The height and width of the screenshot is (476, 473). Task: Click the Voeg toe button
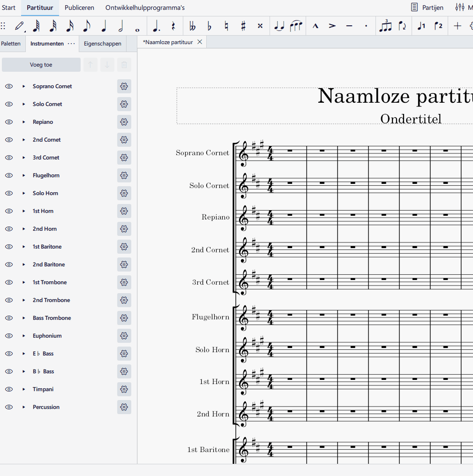click(x=41, y=65)
